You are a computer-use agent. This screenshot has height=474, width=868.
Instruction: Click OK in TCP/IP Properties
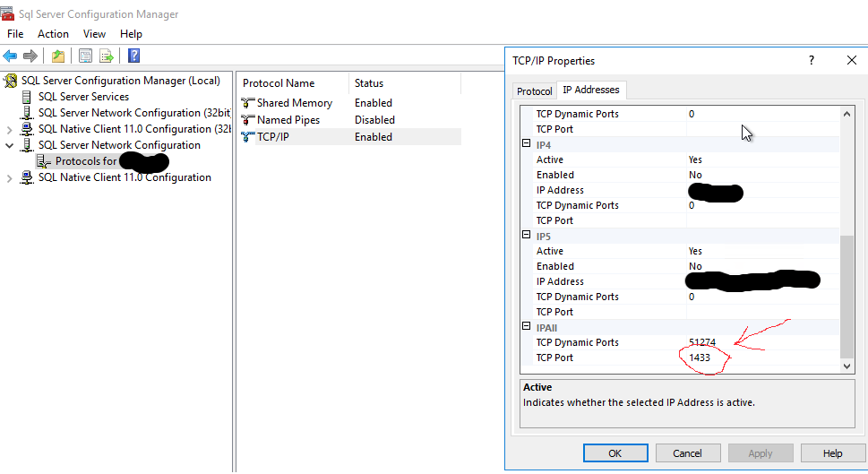coord(615,453)
